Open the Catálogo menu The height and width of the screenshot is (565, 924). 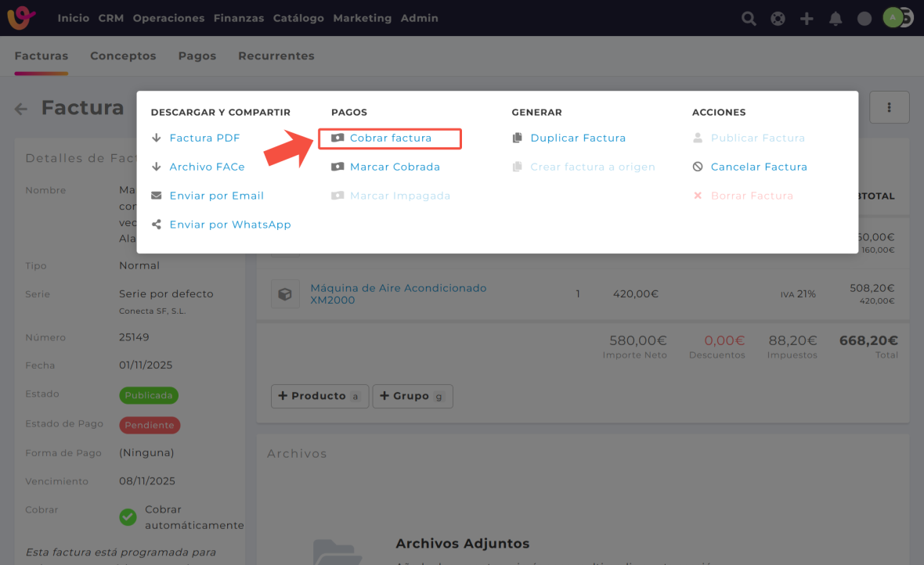[298, 18]
